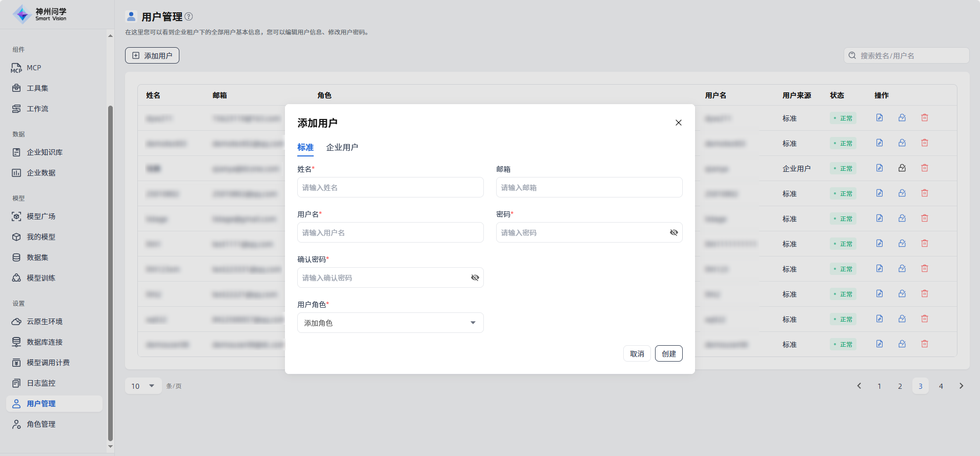The height and width of the screenshot is (456, 980).
Task: Select the 标准 tab in the dialog
Action: point(305,147)
